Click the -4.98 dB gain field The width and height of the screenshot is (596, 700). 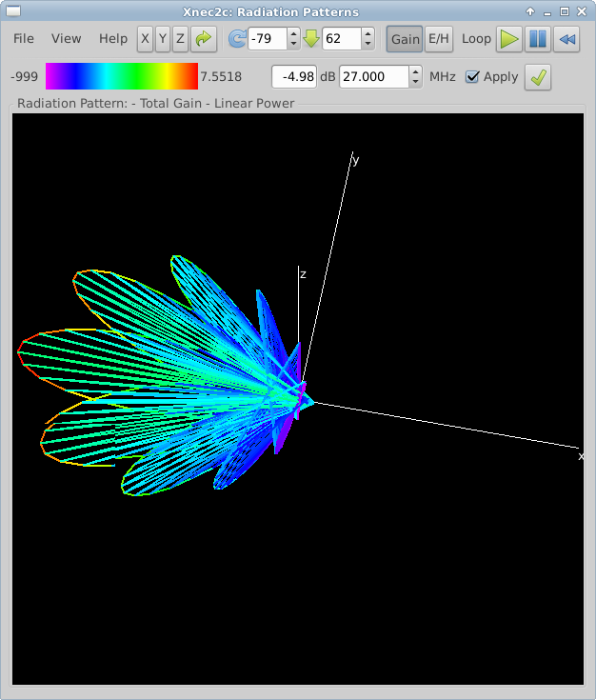[294, 77]
